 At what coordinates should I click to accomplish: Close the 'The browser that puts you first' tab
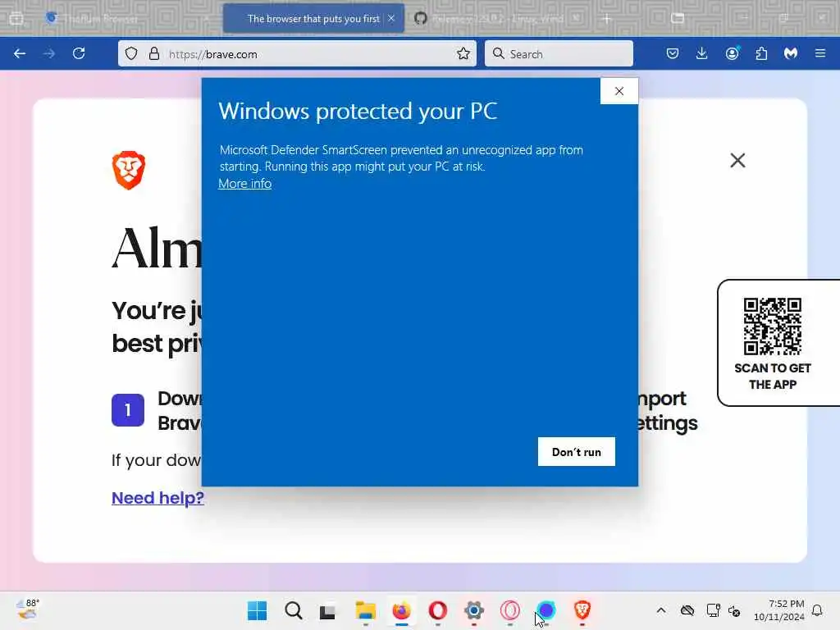391,18
